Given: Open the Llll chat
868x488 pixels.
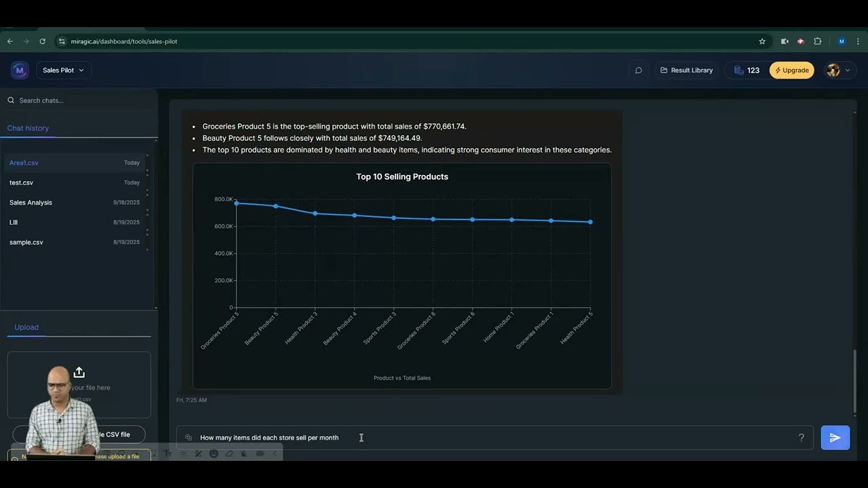Looking at the screenshot, I should tap(74, 222).
